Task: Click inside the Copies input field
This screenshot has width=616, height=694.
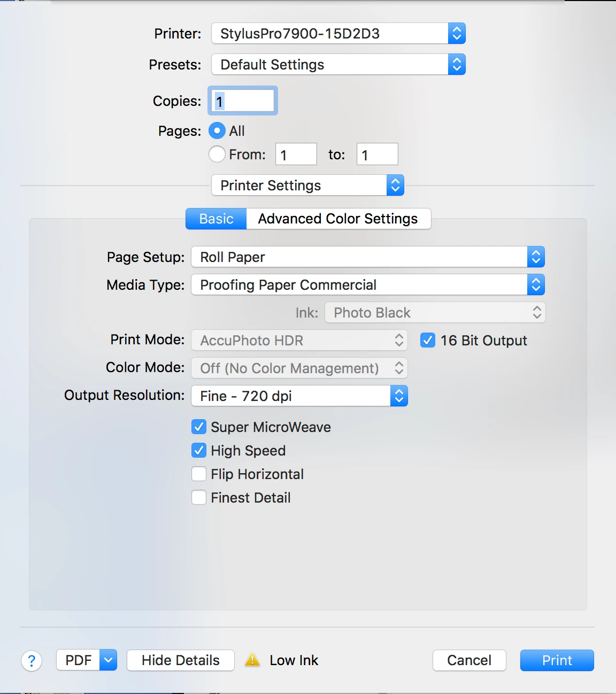Action: pyautogui.click(x=242, y=101)
